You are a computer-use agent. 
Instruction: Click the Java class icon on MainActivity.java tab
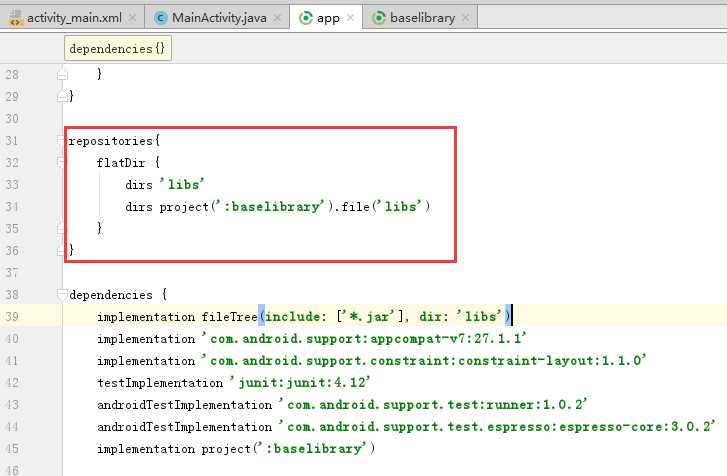coord(160,18)
